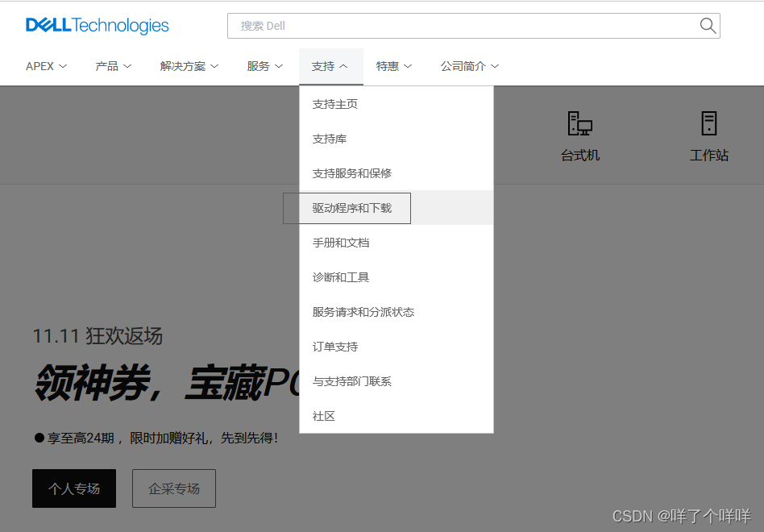Click the search magnifier icon
The image size is (764, 532).
pos(708,25)
